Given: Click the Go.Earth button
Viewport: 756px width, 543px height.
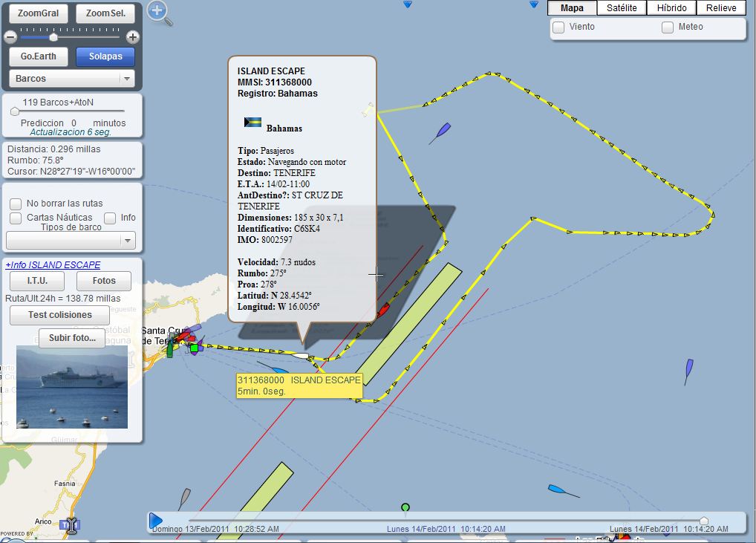Looking at the screenshot, I should (x=39, y=56).
